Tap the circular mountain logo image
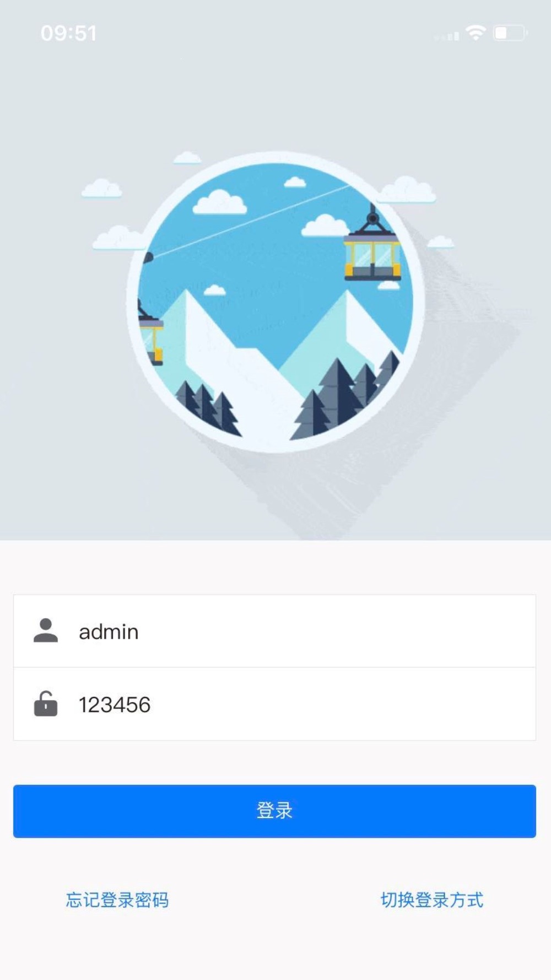Image resolution: width=551 pixels, height=980 pixels. (275, 302)
